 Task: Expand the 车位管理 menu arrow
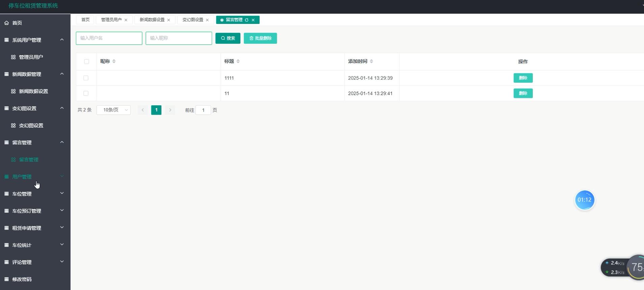tap(62, 193)
